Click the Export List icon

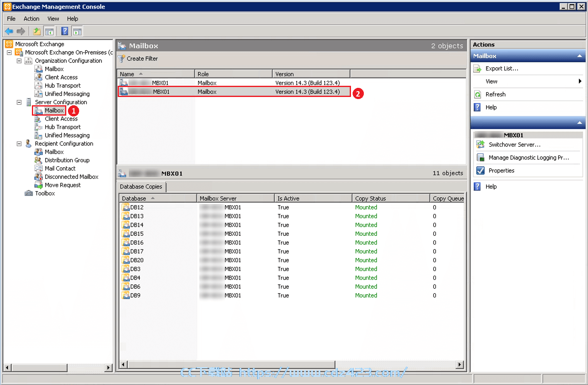click(x=478, y=69)
